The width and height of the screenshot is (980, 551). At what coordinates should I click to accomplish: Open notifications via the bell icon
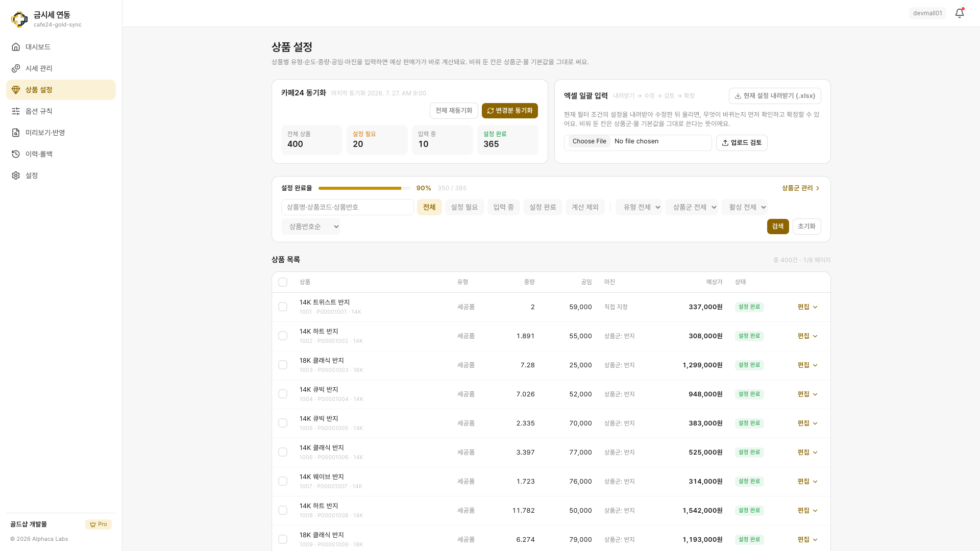click(x=960, y=13)
